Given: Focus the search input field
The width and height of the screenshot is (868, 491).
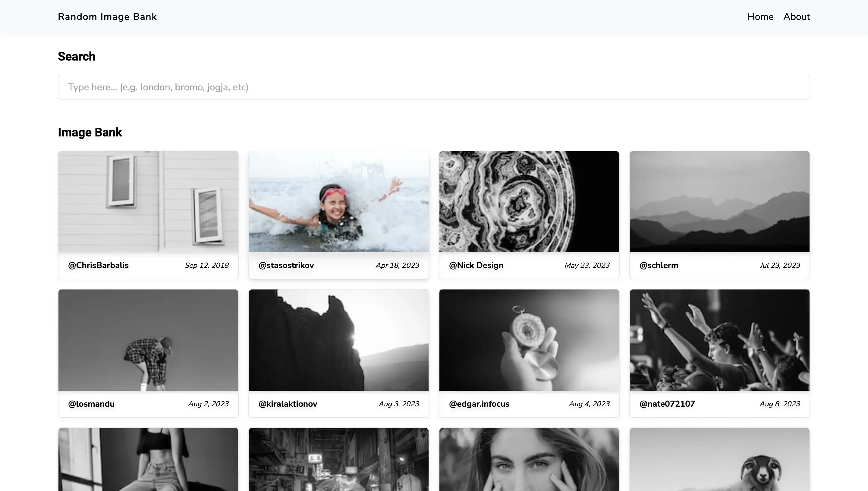Looking at the screenshot, I should [434, 87].
